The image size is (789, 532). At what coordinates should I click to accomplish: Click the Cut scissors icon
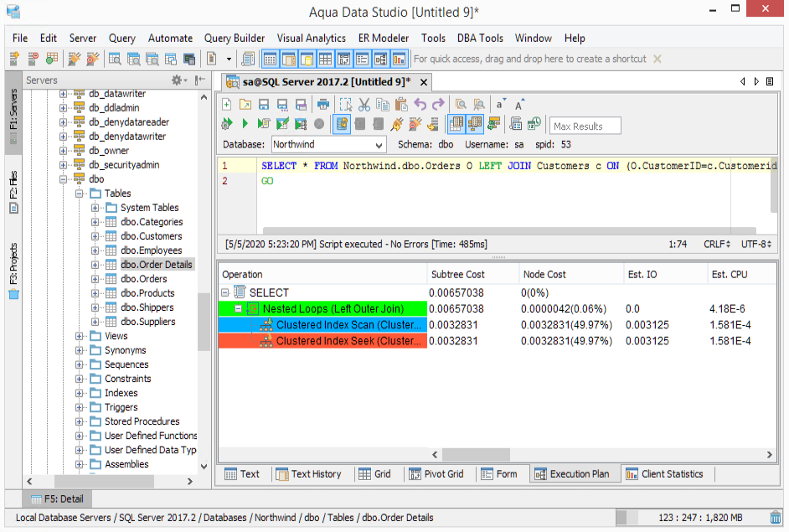(364, 105)
